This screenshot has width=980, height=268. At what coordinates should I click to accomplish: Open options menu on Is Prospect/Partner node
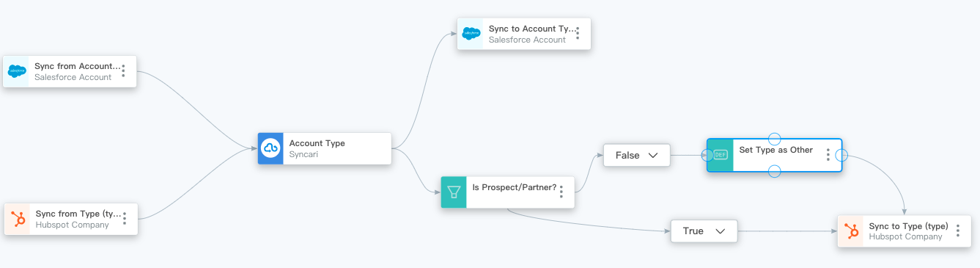(x=561, y=192)
